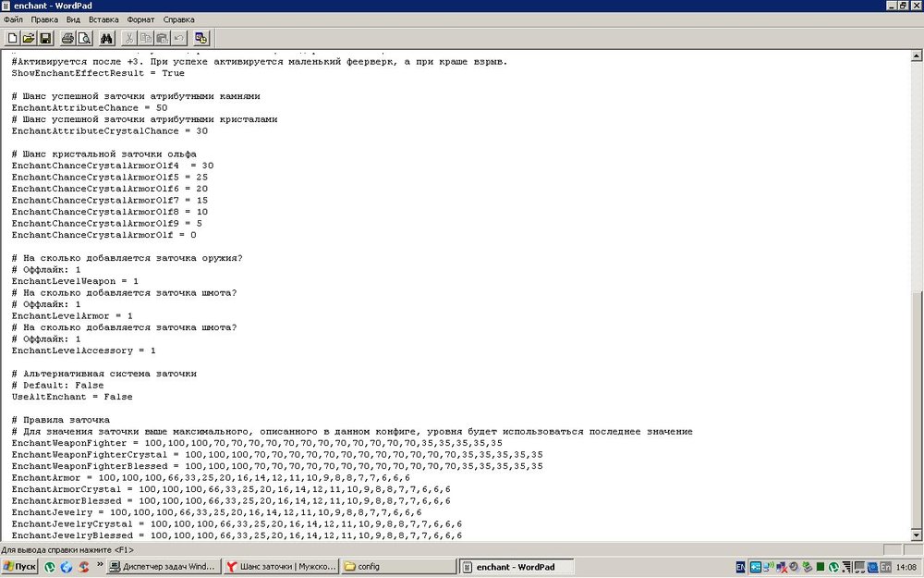The image size is (924, 578).
Task: Open the Правка menu
Action: point(43,18)
